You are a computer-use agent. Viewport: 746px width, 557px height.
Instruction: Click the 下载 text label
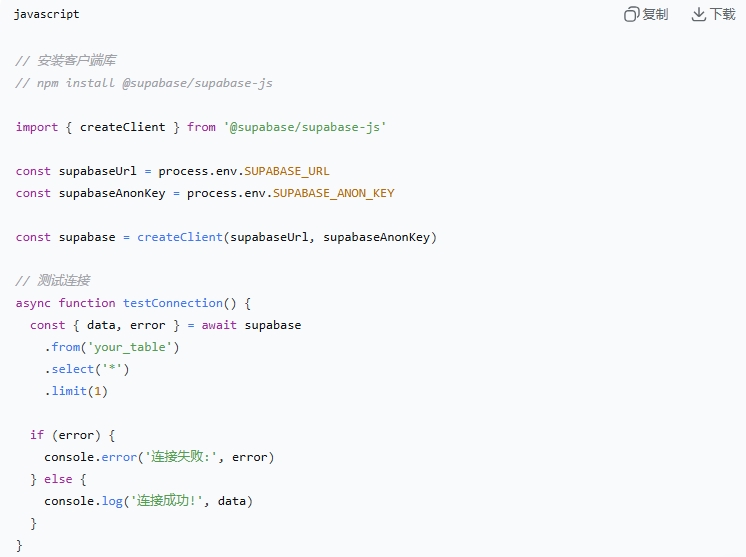point(723,15)
